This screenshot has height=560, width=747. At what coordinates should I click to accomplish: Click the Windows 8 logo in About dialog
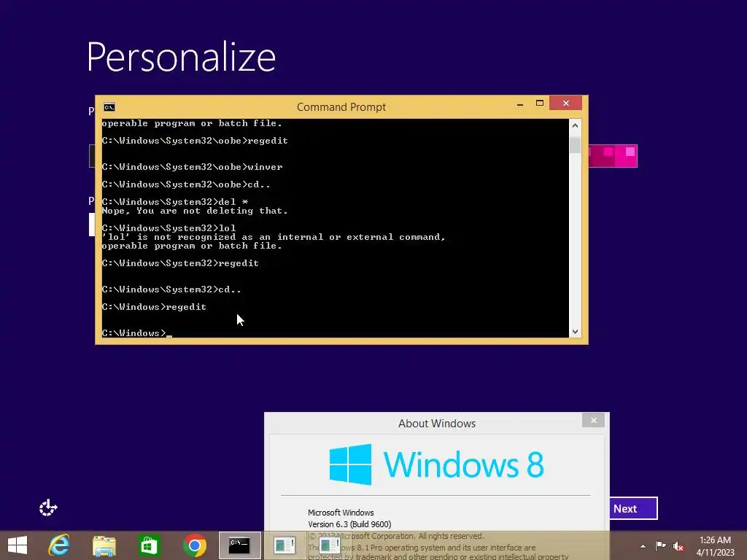click(x=436, y=464)
